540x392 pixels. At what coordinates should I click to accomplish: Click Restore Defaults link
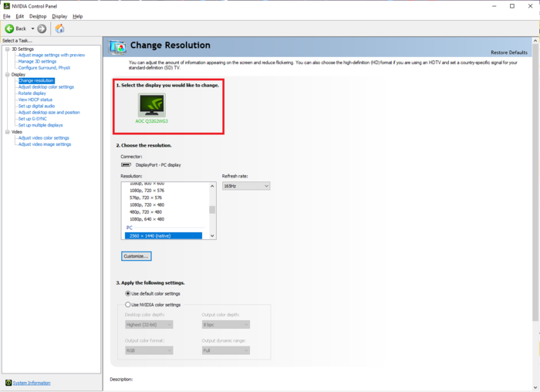[509, 52]
